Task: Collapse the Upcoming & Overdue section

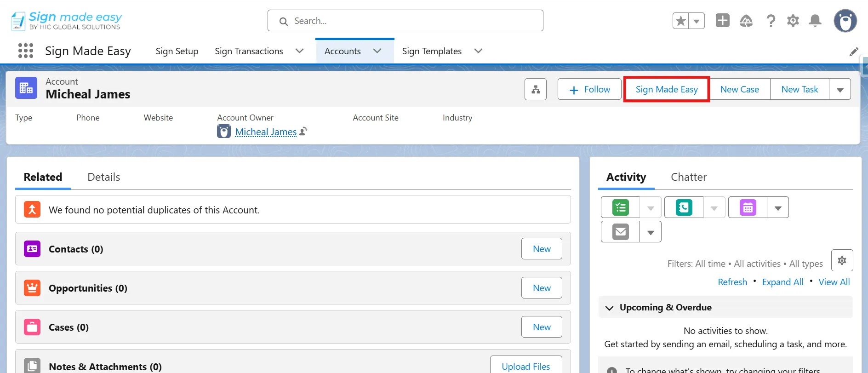Action: click(x=610, y=308)
